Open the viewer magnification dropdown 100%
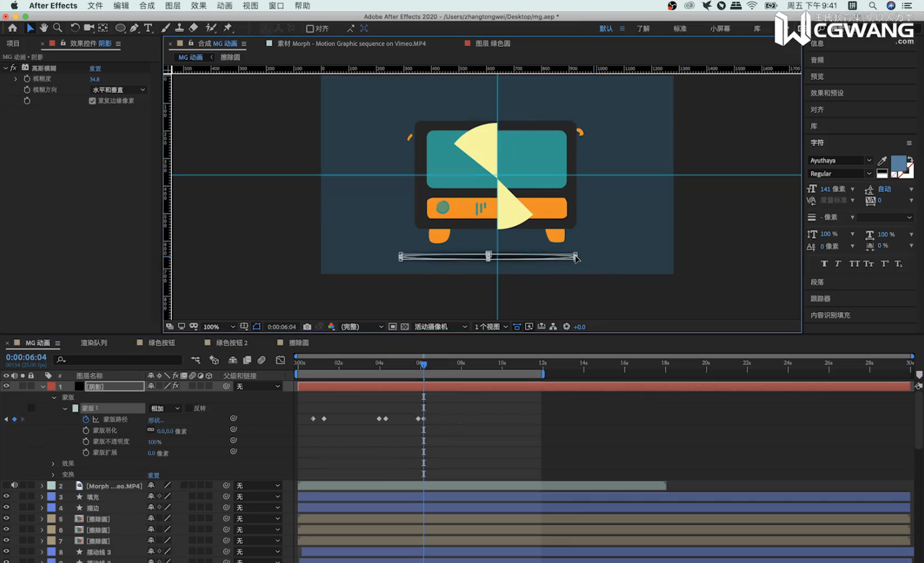This screenshot has width=924, height=563. point(219,327)
